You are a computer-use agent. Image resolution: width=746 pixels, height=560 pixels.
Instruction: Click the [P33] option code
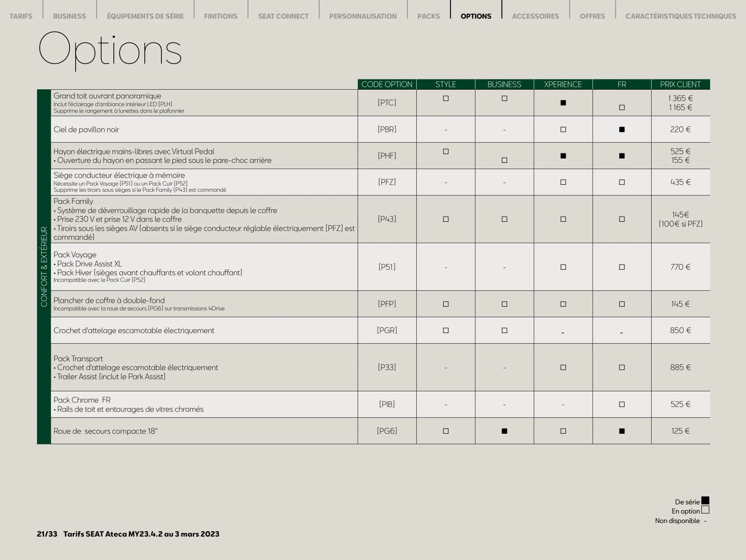[387, 367]
